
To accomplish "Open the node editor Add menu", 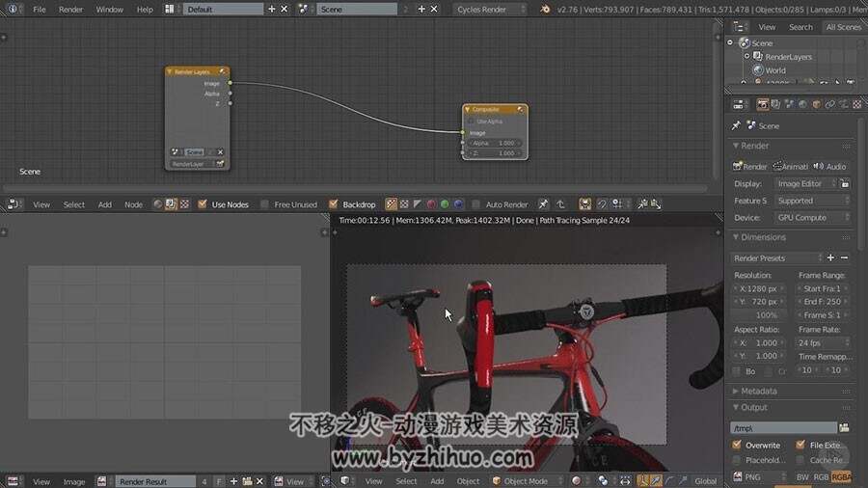I will click(x=104, y=204).
